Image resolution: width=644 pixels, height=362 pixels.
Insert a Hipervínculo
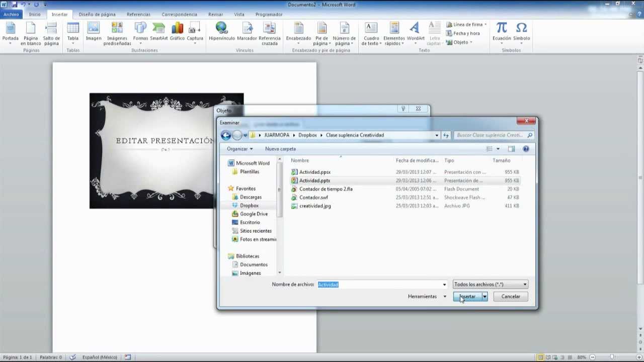pos(221,31)
